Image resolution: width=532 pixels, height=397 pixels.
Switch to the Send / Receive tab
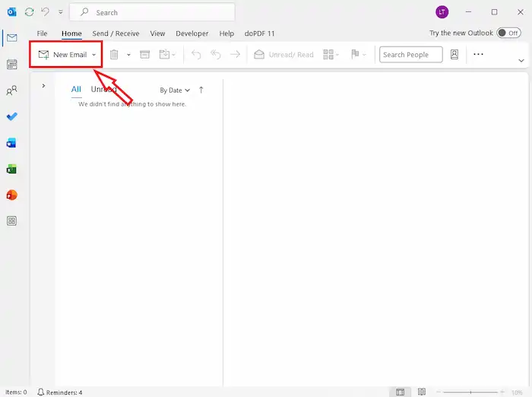tap(116, 33)
